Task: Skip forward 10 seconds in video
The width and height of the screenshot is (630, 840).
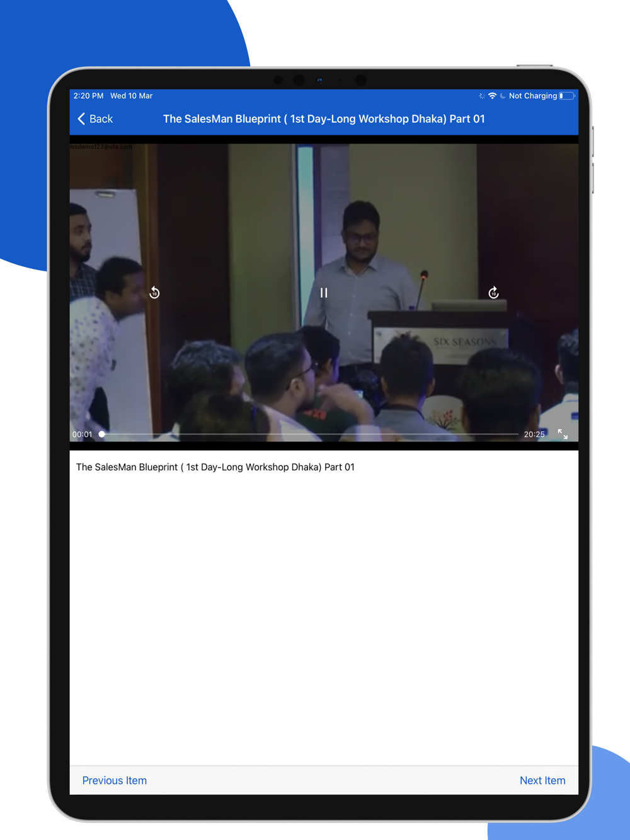Action: pyautogui.click(x=493, y=293)
